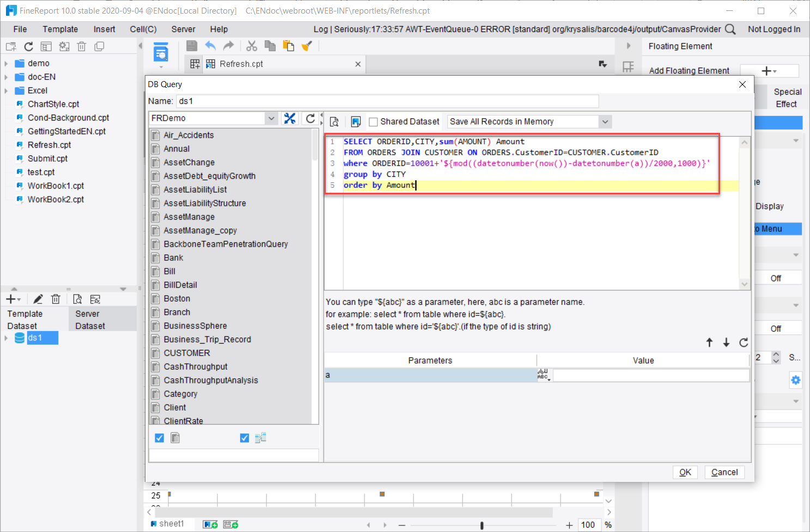Uncheck the views filter checkbox

click(x=244, y=437)
